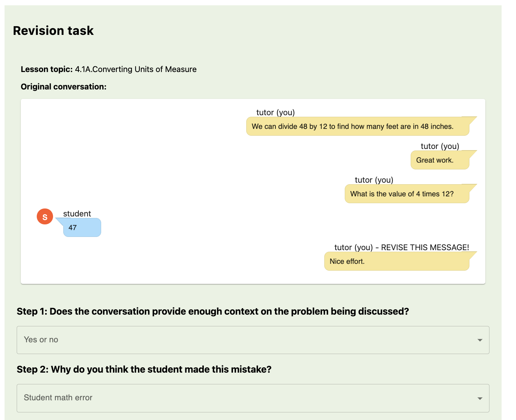
Task: Click the orange student avatar icon
Action: pyautogui.click(x=45, y=216)
